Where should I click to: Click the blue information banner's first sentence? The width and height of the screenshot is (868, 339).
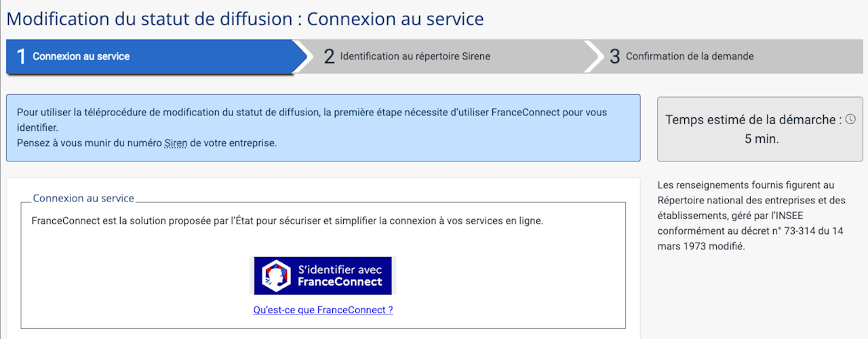point(312,111)
